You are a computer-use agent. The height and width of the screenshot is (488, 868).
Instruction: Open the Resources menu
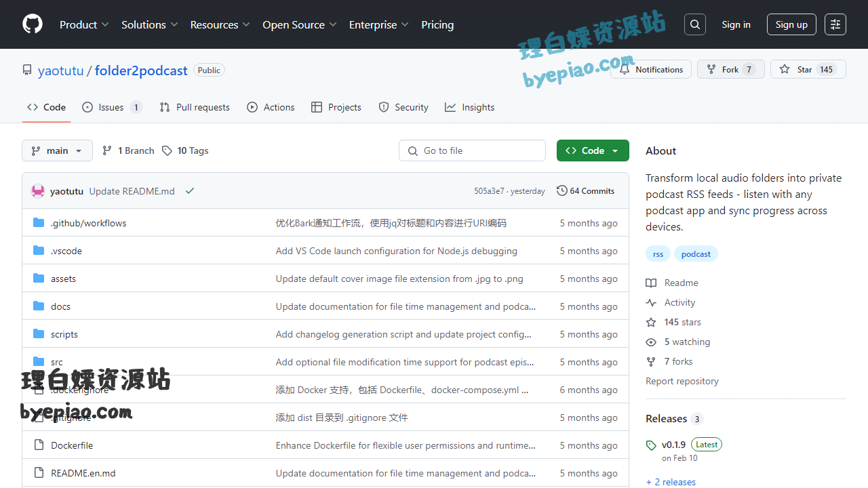pyautogui.click(x=220, y=24)
